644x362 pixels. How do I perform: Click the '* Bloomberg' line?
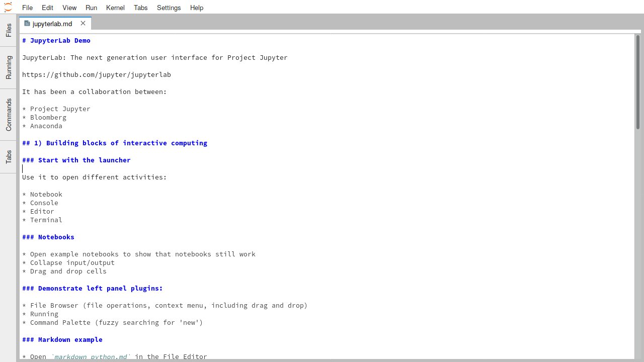pyautogui.click(x=44, y=117)
